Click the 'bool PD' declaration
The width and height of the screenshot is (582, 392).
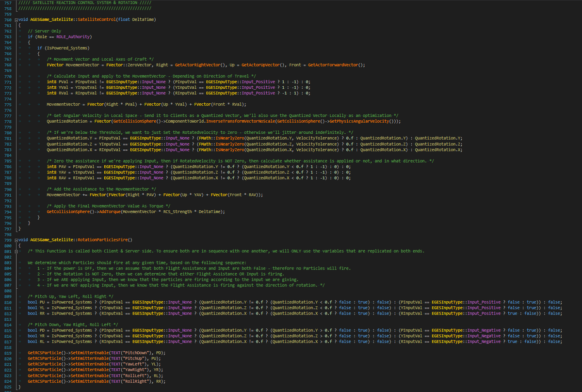pyautogui.click(x=37, y=330)
